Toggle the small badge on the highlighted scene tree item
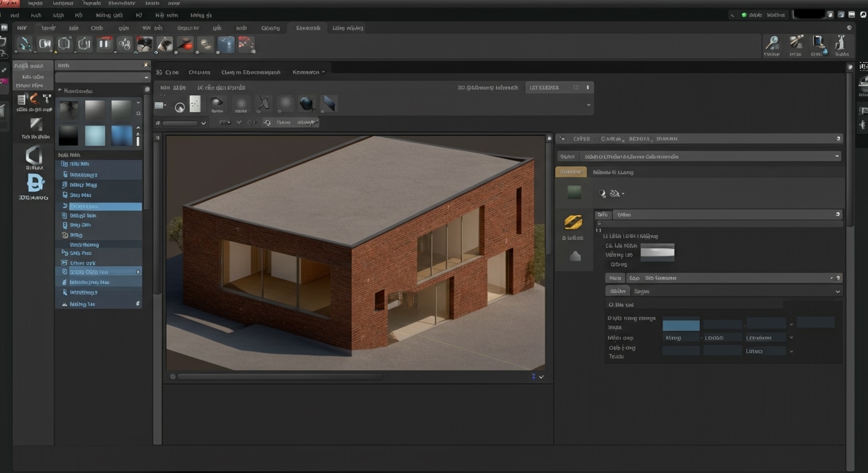The height and width of the screenshot is (473, 868). point(138,272)
